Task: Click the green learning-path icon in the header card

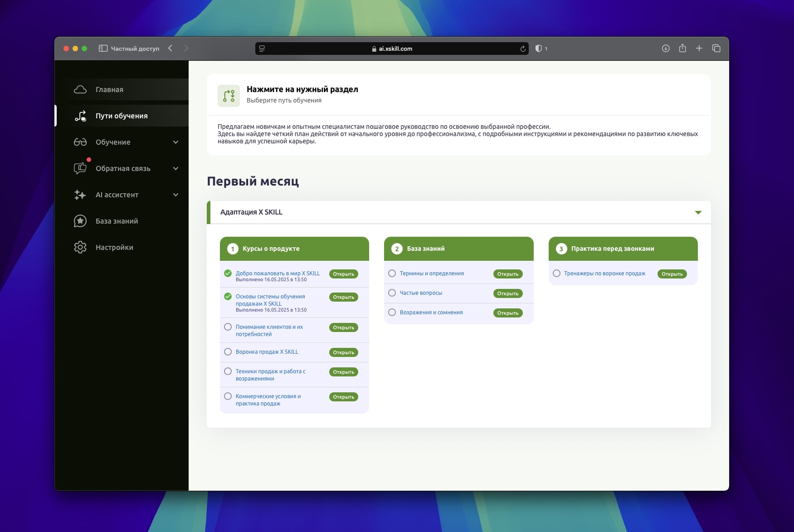Action: click(x=229, y=96)
